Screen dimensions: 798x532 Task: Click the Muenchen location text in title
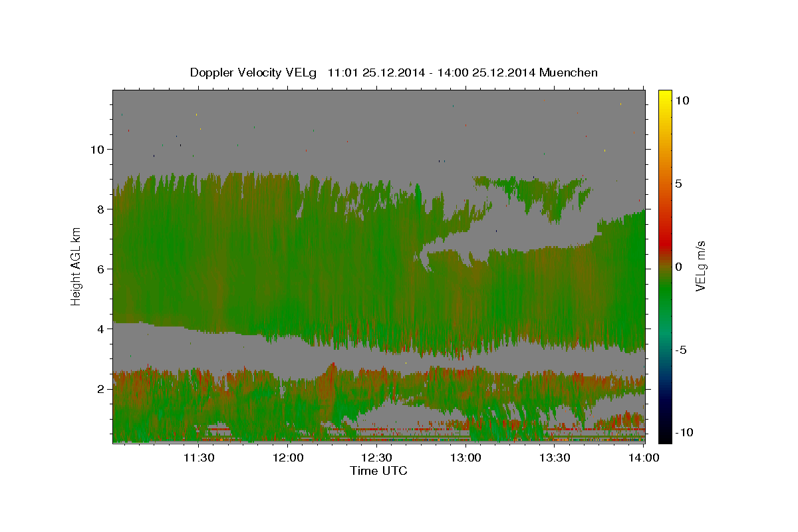(x=569, y=72)
